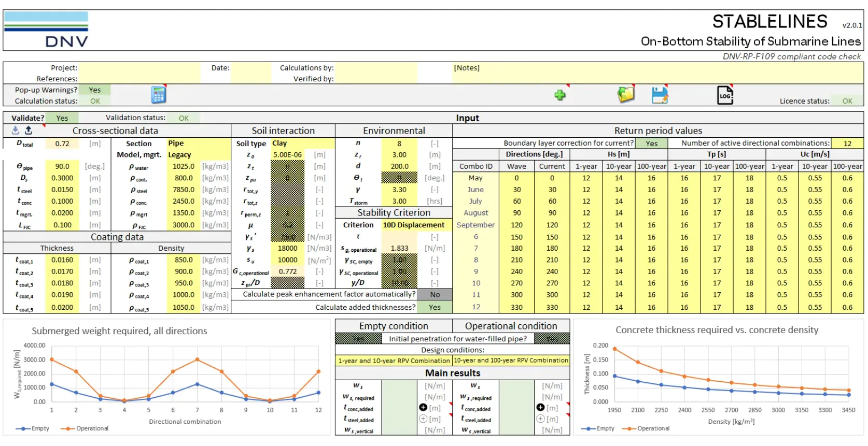This screenshot has height=446, width=868.
Task: Click the Licence status OK cell
Action: (x=847, y=101)
